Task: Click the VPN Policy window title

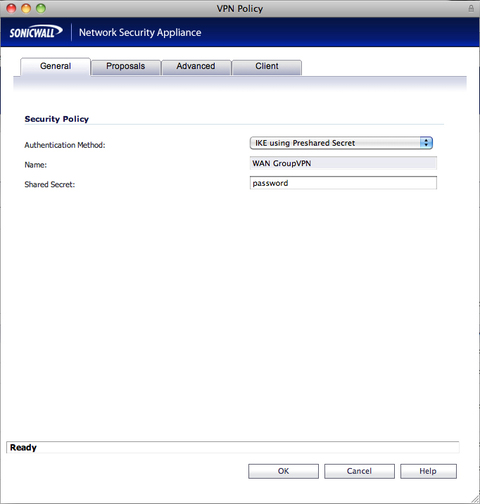Action: tap(240, 9)
